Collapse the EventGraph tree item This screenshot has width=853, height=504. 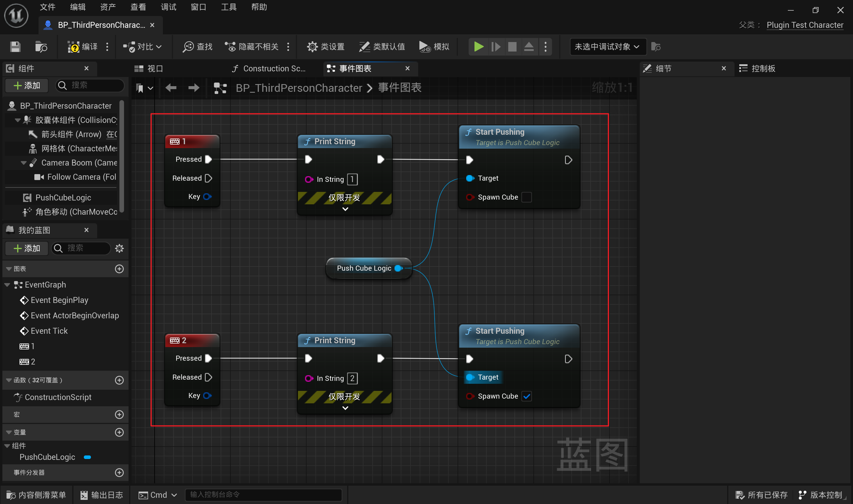click(x=7, y=285)
